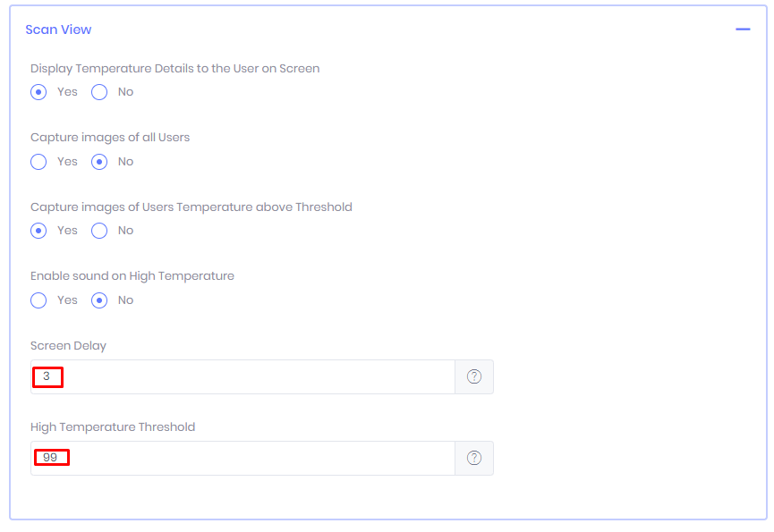The image size is (774, 532).
Task: Click the Capture images of all Users label
Action: coord(110,138)
